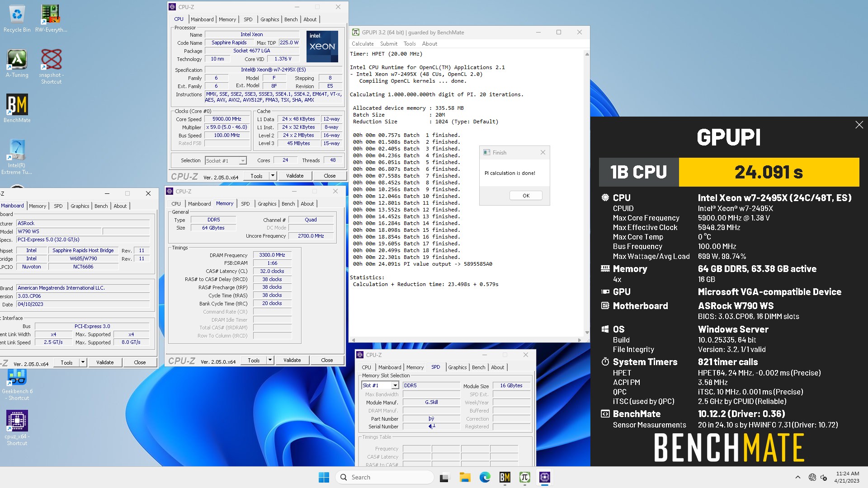Click the W790 WS model field

tap(59, 231)
